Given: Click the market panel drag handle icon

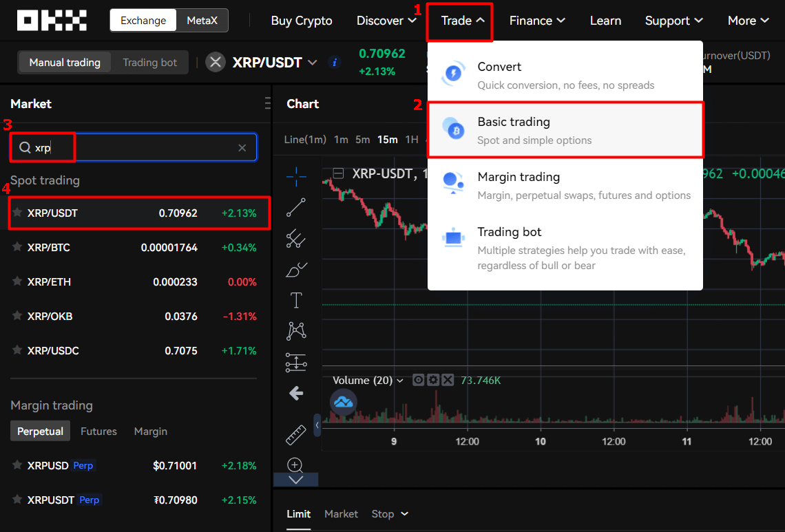Looking at the screenshot, I should tap(268, 104).
